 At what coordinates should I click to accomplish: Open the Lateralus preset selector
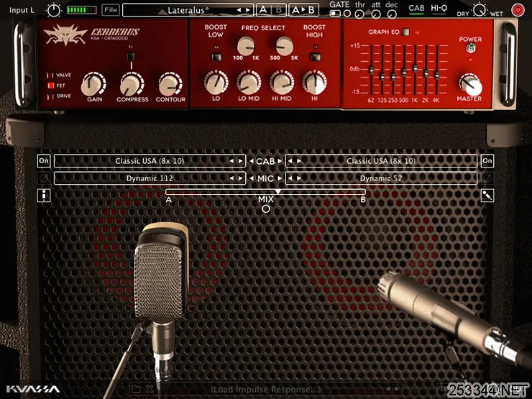pos(188,10)
